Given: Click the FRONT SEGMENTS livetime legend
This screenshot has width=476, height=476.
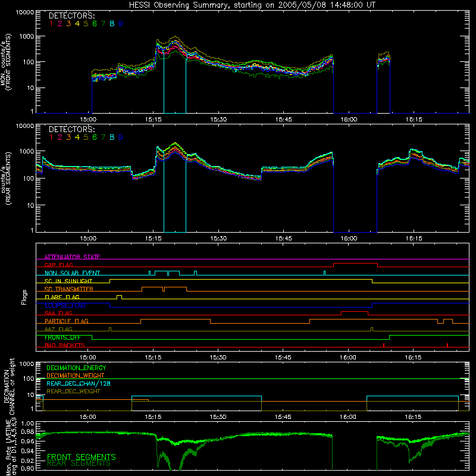Looking at the screenshot, I should pos(82,457).
